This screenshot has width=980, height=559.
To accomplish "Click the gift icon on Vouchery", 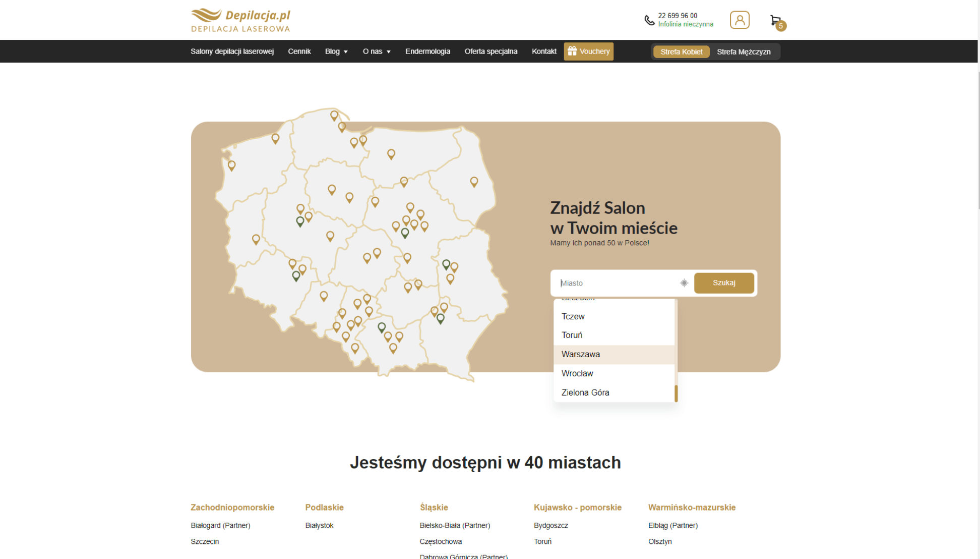I will pos(572,51).
